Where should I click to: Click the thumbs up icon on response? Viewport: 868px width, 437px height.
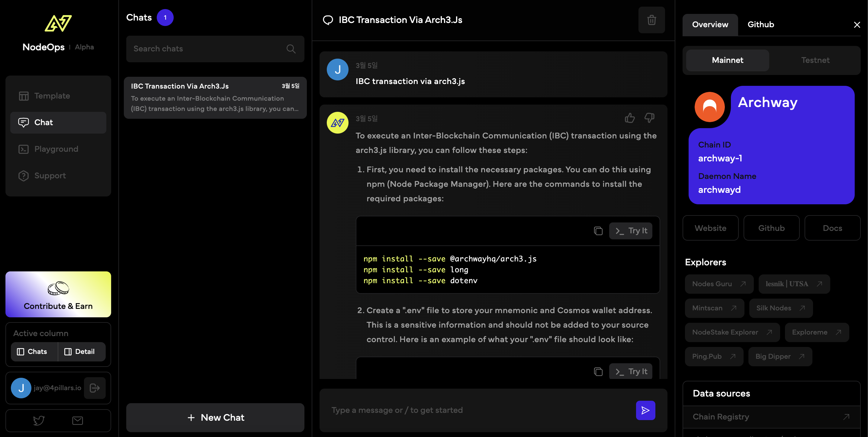629,118
